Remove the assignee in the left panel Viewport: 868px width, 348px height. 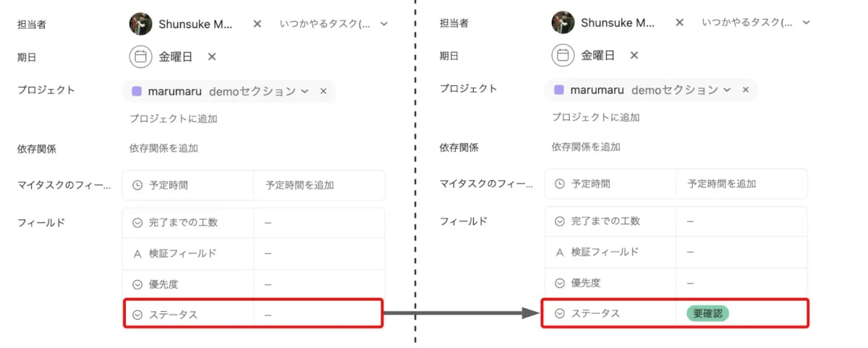257,24
